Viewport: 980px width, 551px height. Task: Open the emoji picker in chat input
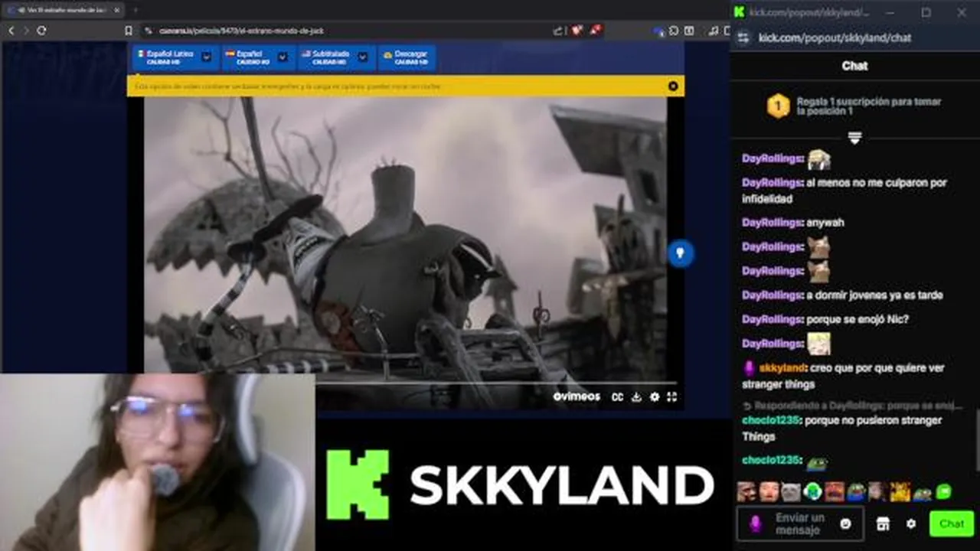tap(845, 523)
